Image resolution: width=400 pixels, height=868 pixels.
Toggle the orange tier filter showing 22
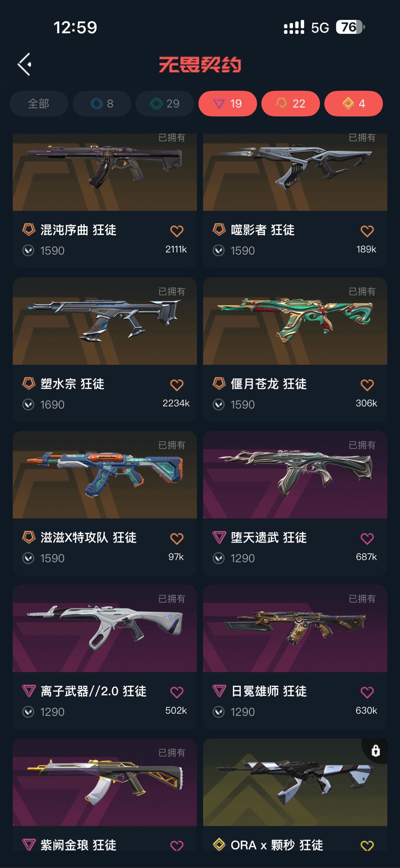[291, 103]
